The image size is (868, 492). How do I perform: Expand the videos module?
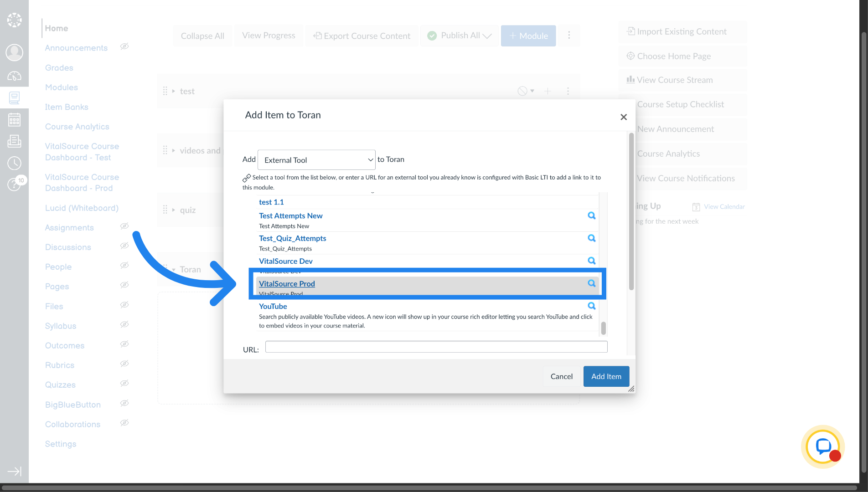[174, 150]
